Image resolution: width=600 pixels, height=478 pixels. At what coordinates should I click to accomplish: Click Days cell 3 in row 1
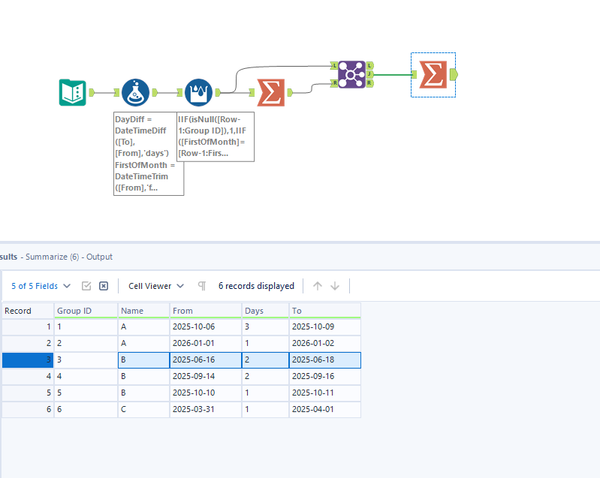pos(265,326)
